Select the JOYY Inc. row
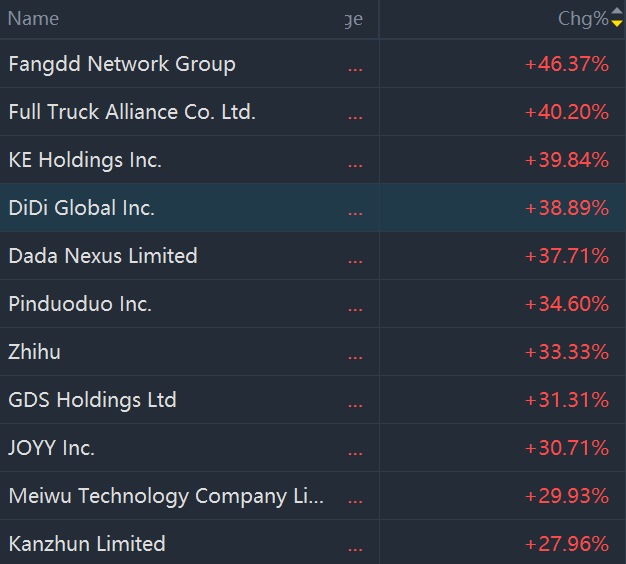This screenshot has width=626, height=564. click(52, 448)
